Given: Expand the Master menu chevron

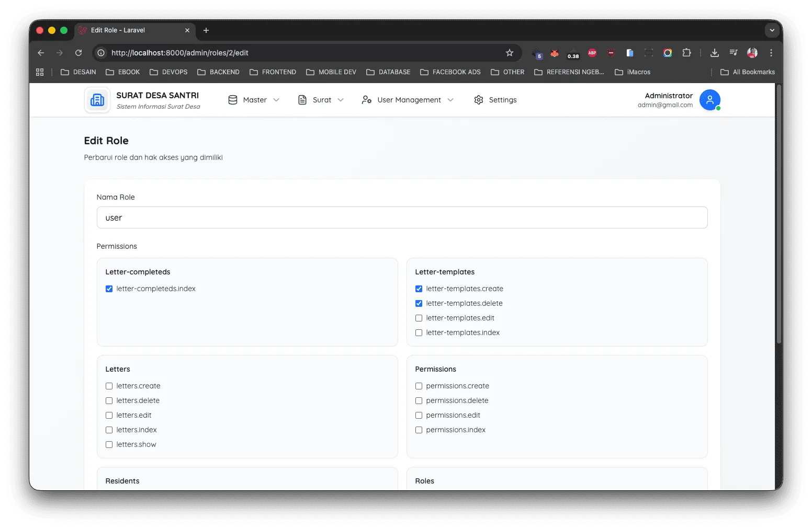Looking at the screenshot, I should 276,100.
